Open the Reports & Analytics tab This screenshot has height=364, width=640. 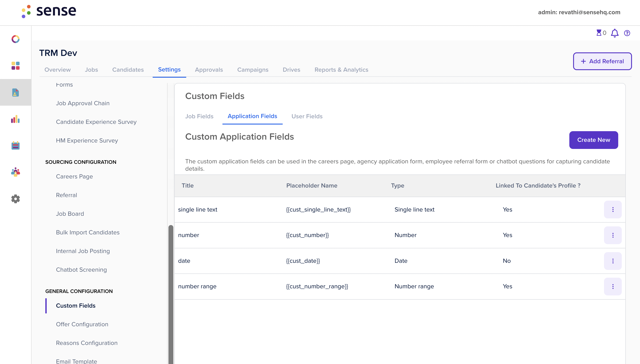tap(341, 70)
